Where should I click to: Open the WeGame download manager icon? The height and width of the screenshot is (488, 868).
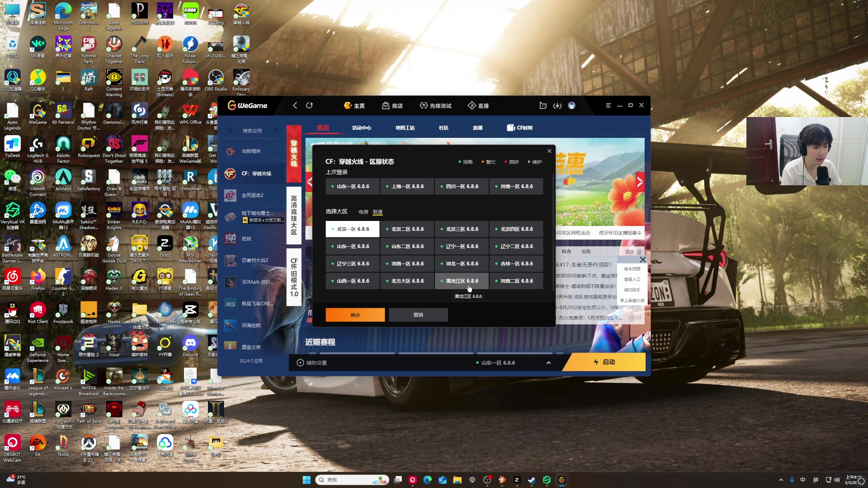557,105
